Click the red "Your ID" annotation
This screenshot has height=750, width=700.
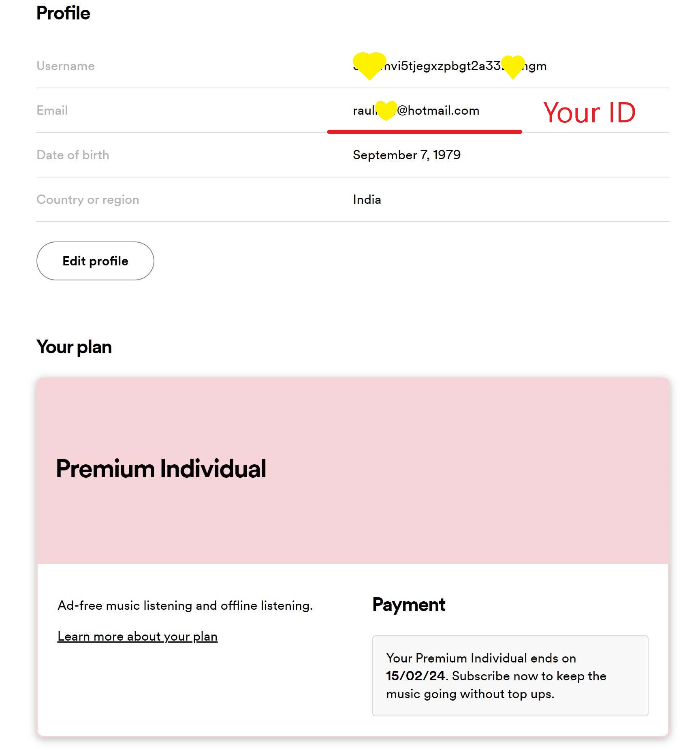point(589,113)
